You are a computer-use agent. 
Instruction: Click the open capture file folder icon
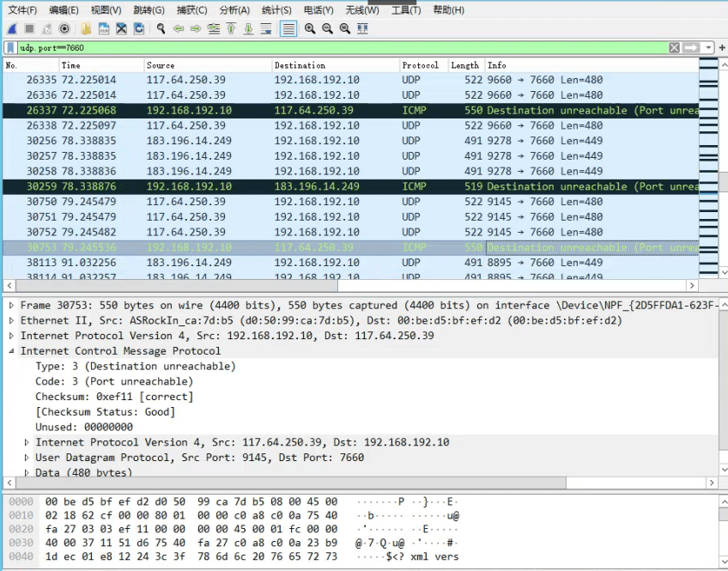pyautogui.click(x=87, y=28)
